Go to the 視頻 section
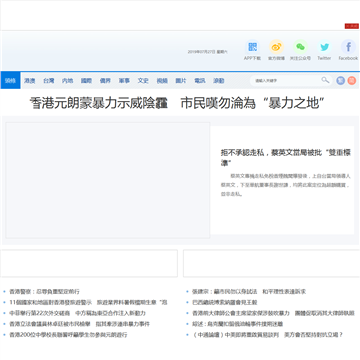The width and height of the screenshot is (360, 360). tap(162, 81)
